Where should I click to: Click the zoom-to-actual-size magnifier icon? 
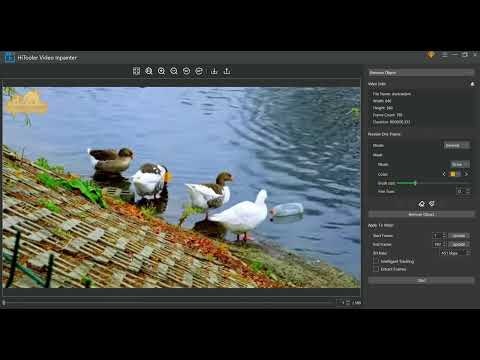pos(149,71)
